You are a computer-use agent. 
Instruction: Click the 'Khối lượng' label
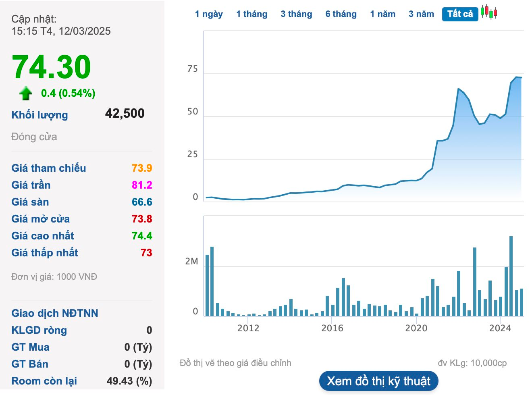coord(39,115)
